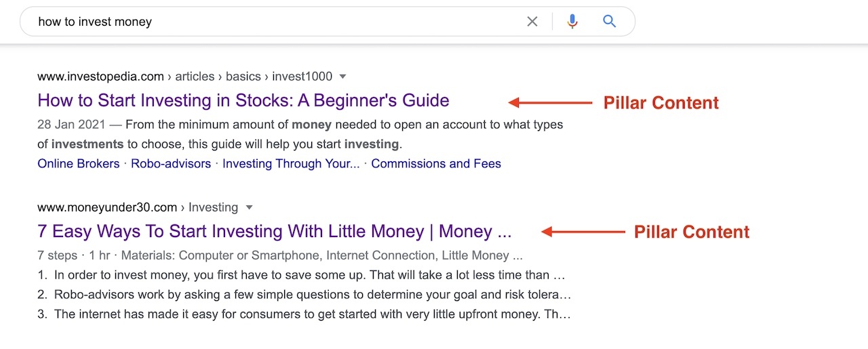Follow the 'Investing Through Your...' sitelink
Viewport: 868px width, 349px height.
(x=291, y=163)
